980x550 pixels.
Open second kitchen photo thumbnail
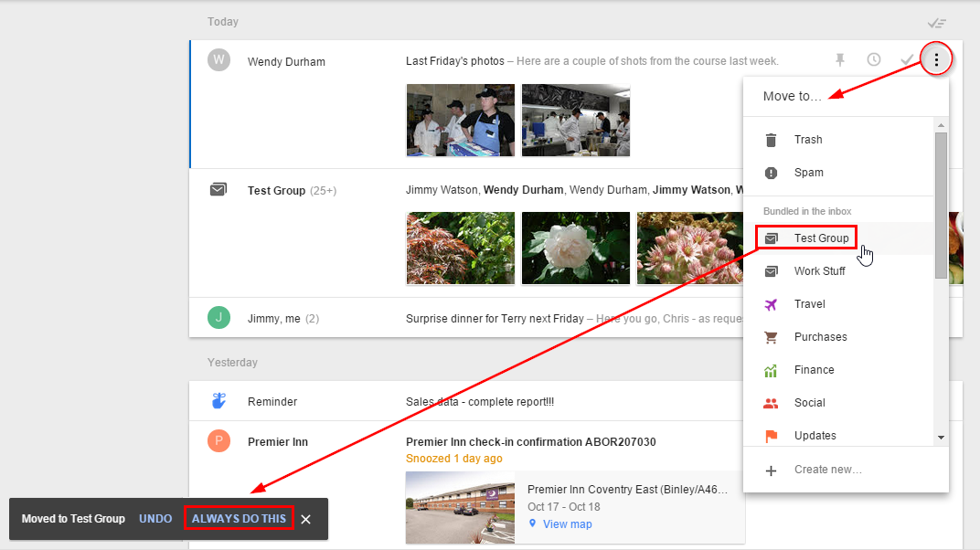click(576, 120)
